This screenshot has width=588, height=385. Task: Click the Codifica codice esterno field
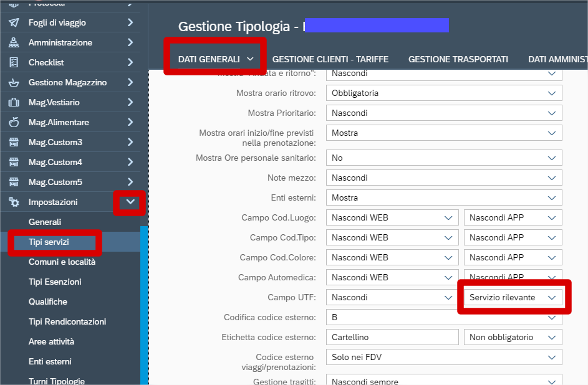click(x=443, y=317)
